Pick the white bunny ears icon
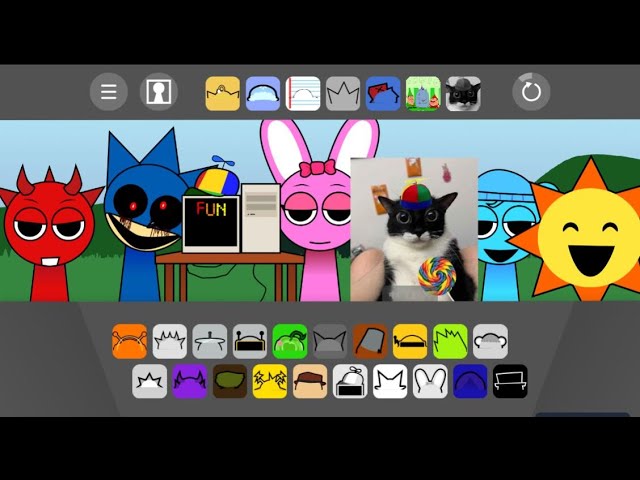The height and width of the screenshot is (480, 640). tap(430, 381)
